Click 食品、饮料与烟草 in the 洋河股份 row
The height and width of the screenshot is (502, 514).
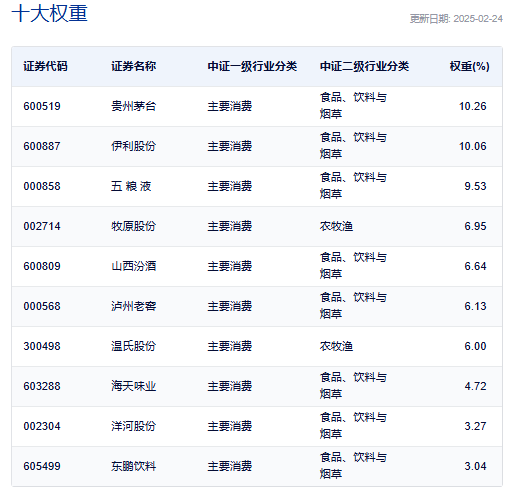(x=353, y=426)
